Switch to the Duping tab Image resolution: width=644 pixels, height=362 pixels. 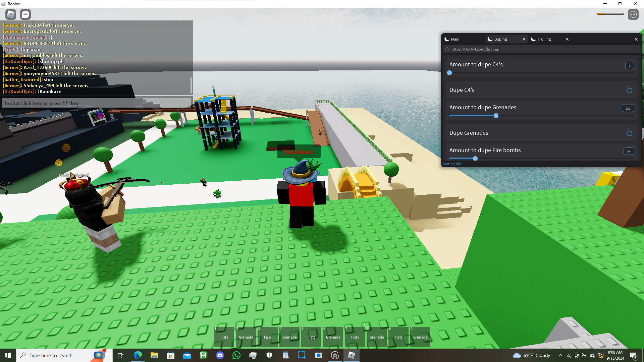tap(501, 39)
